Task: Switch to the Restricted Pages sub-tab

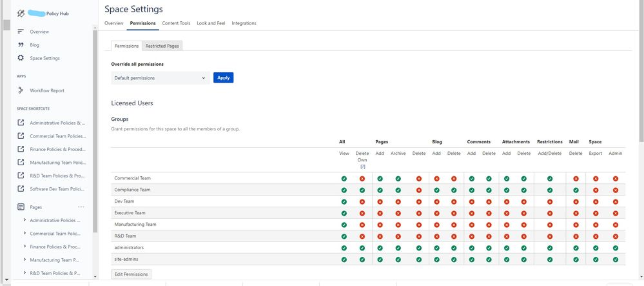Action: 162,46
